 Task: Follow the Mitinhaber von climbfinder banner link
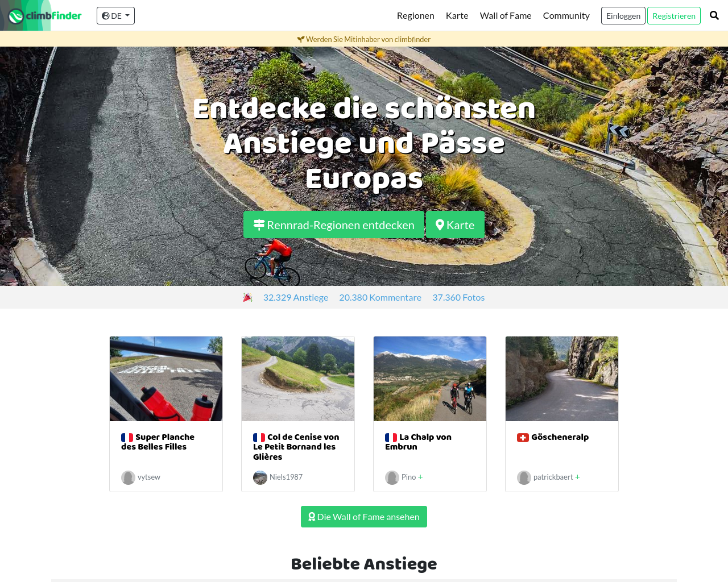[x=364, y=39]
